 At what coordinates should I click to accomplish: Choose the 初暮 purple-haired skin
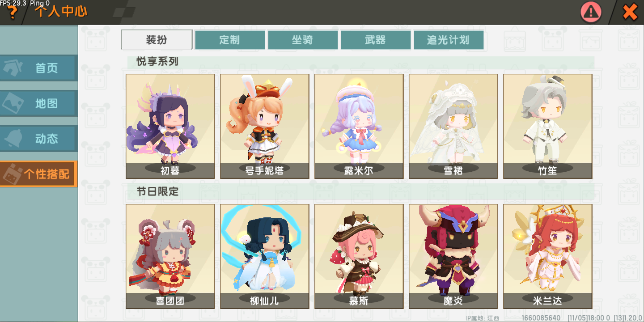[x=170, y=126]
